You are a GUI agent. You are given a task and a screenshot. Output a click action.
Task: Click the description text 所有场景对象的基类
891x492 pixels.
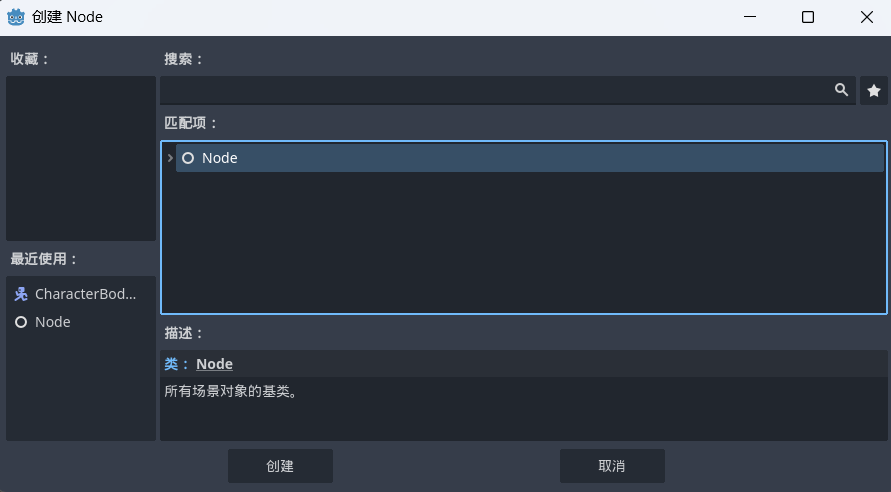pyautogui.click(x=230, y=391)
